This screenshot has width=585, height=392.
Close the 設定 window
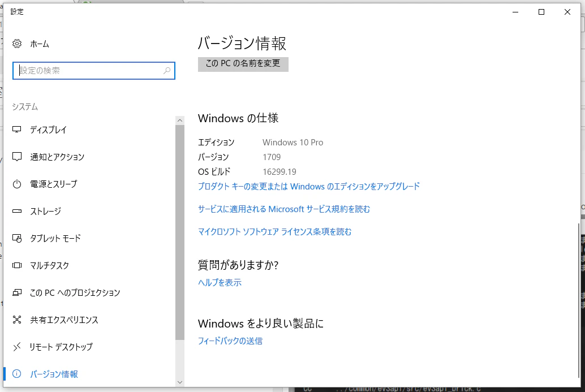tap(567, 12)
